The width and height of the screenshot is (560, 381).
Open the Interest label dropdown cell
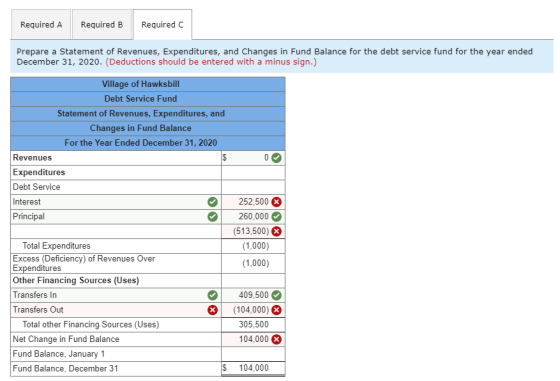(116, 202)
